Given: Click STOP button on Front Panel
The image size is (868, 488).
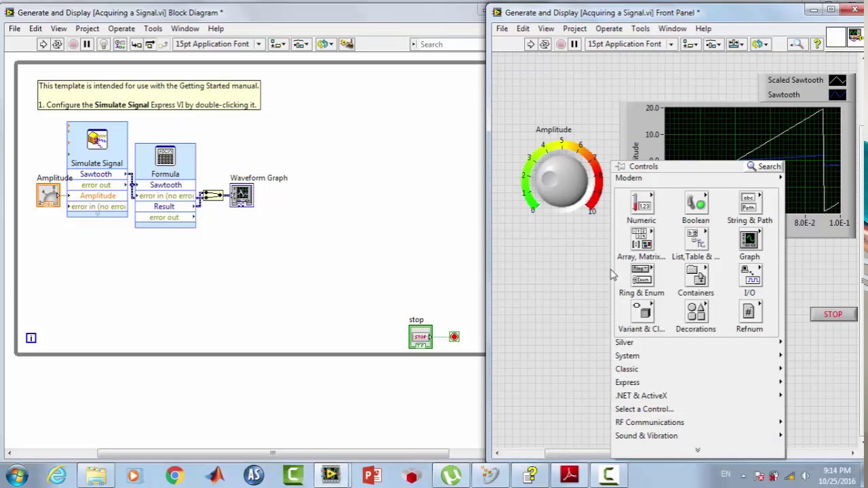Looking at the screenshot, I should point(833,314).
